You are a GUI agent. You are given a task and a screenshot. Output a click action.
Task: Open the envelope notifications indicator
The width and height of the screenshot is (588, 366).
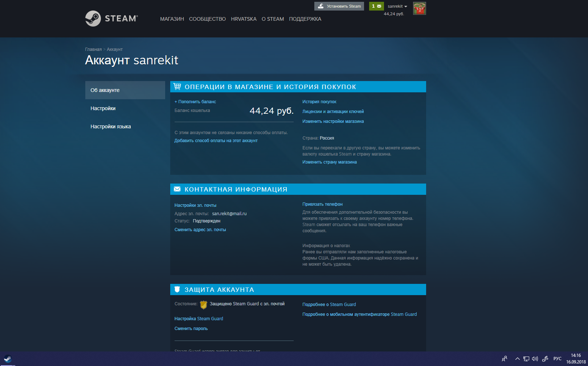point(376,6)
